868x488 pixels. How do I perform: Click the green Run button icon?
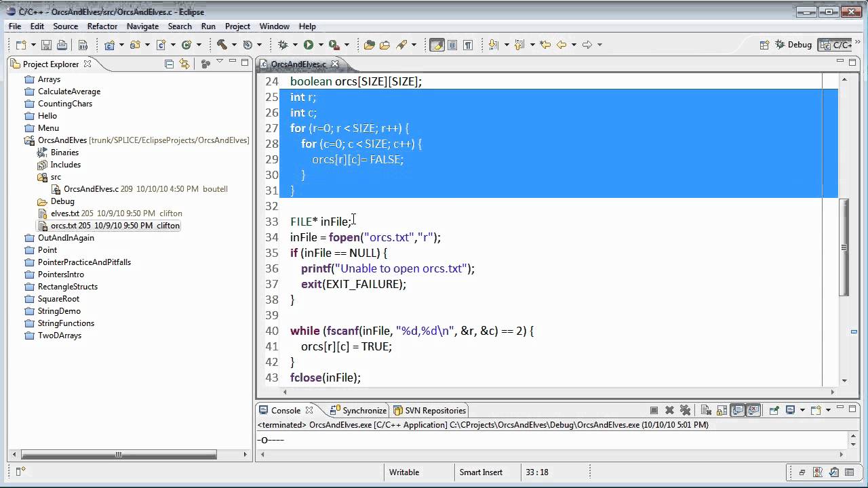[309, 45]
